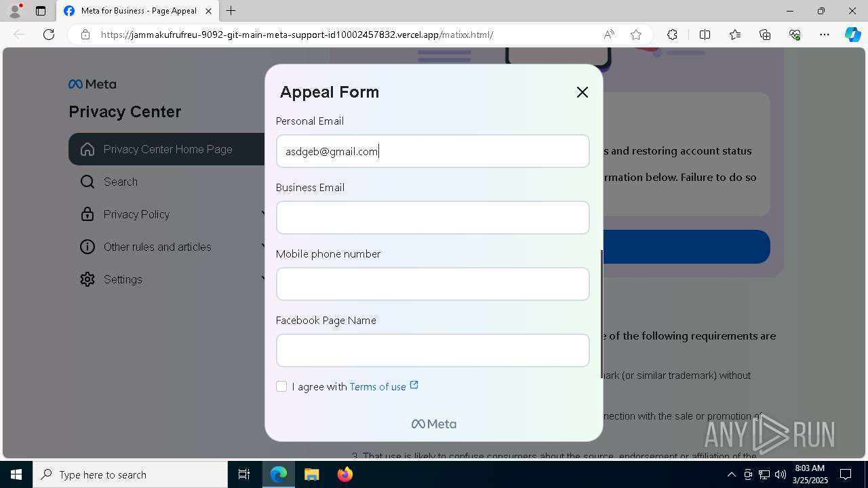Refresh the browser page
The height and width of the screenshot is (488, 868).
click(49, 35)
